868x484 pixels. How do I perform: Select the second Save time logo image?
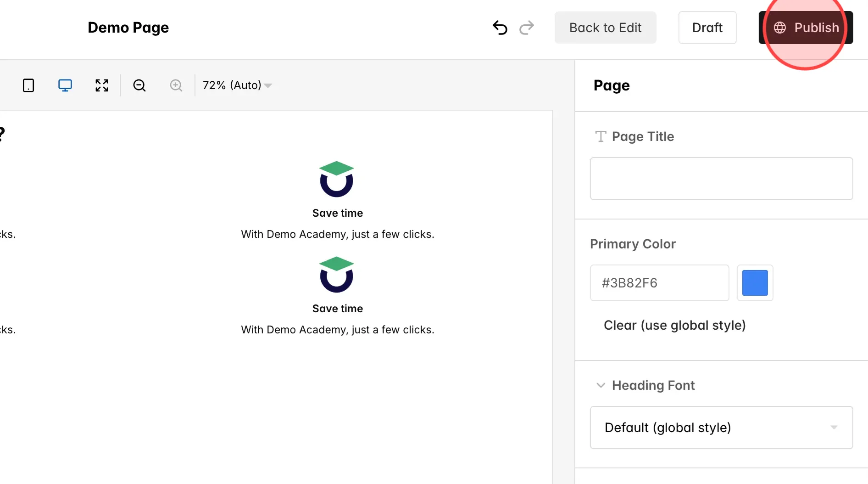tap(337, 275)
